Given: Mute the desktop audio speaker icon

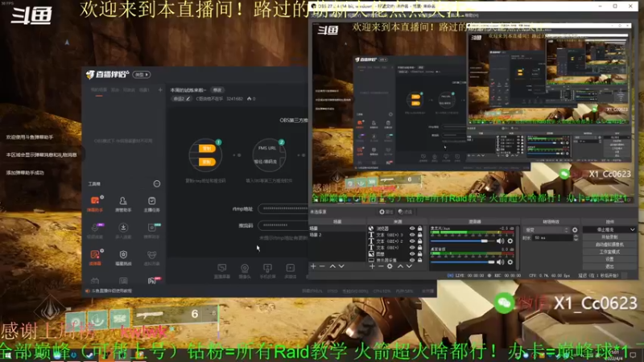Looking at the screenshot, I should (500, 262).
